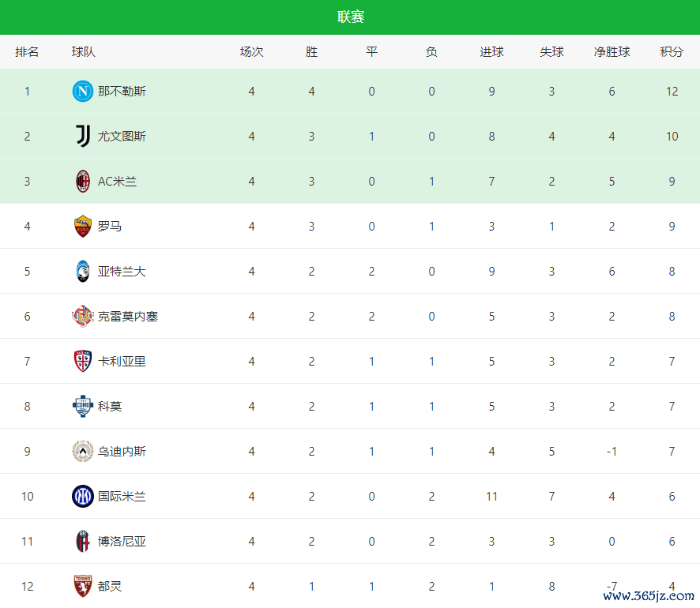Click the 进球 column header
The image size is (700, 608).
[x=491, y=52]
